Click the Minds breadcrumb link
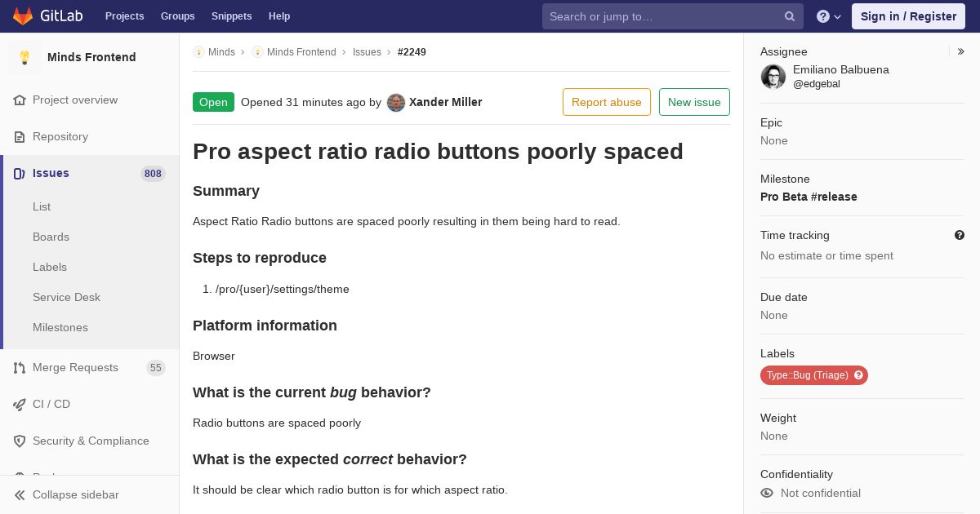Screen dimensions: 980x514 coord(221,52)
